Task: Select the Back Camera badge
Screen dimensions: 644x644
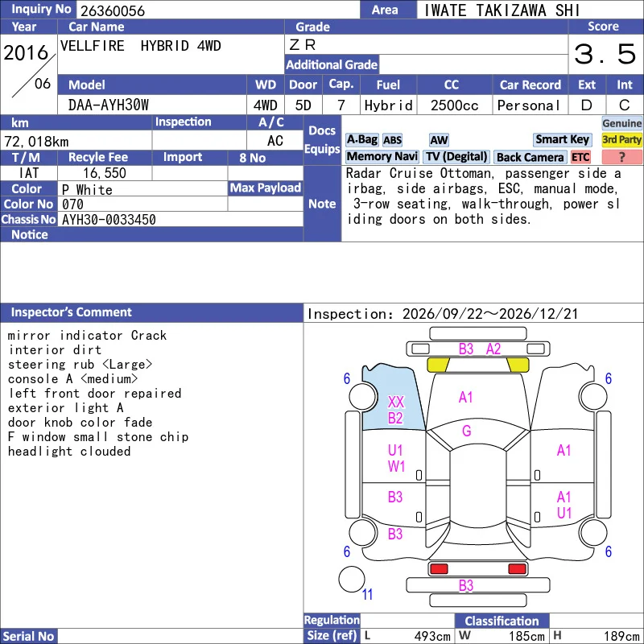Action: pyautogui.click(x=530, y=157)
